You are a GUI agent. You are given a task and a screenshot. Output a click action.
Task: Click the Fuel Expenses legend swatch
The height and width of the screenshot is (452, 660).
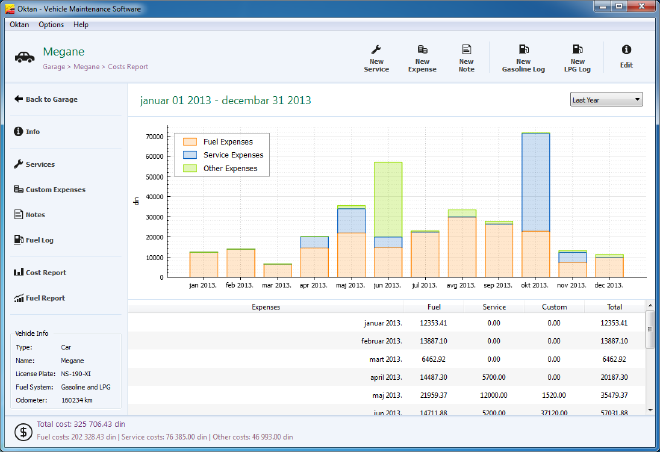(x=188, y=142)
